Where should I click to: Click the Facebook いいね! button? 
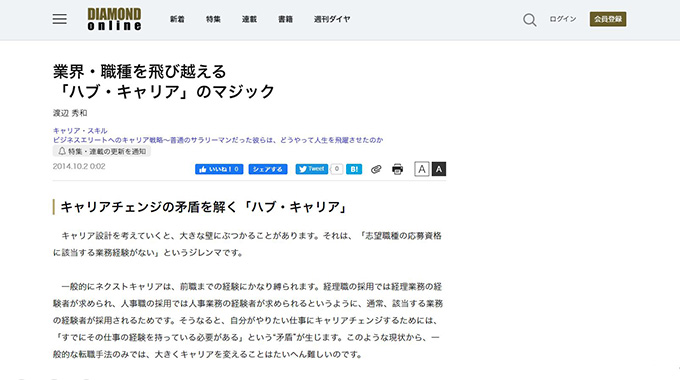[x=219, y=169]
